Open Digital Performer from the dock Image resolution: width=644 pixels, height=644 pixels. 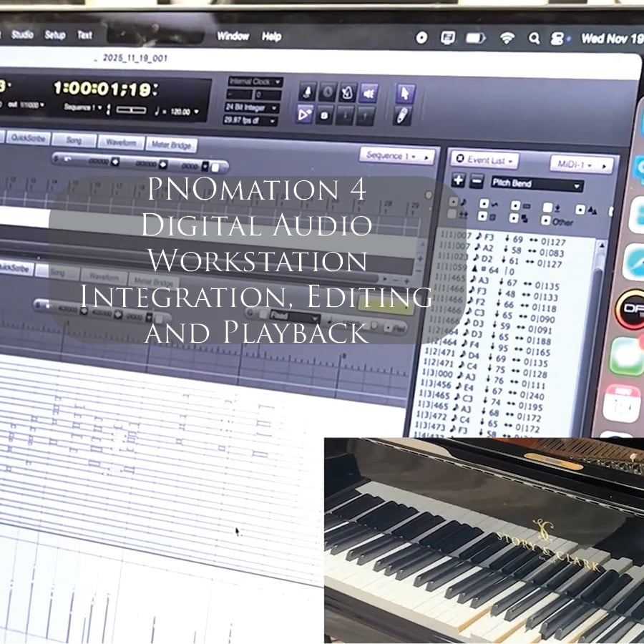pyautogui.click(x=630, y=309)
